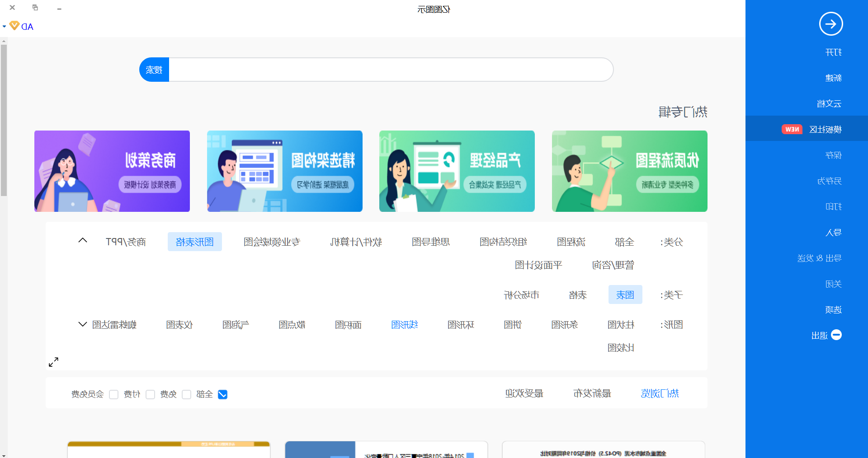The image size is (868, 458).
Task: Open 云文档 in the sidebar
Action: click(x=829, y=103)
